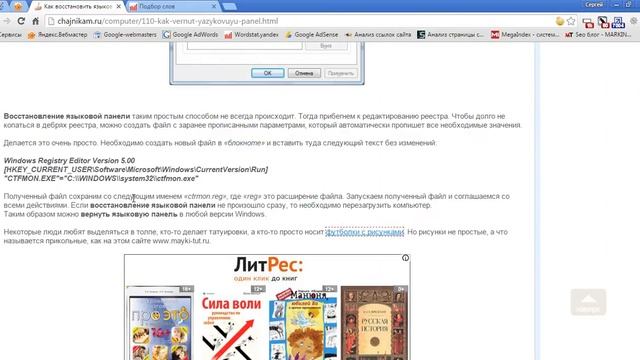Image resolution: width=640 pixels, height=360 pixels.
Task: Close the 'Подбор слов' tab
Action: click(x=214, y=7)
